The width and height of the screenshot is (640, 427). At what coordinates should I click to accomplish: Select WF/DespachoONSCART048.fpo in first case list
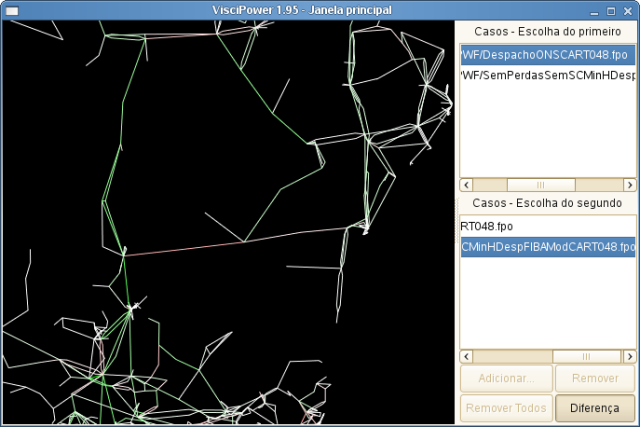[x=548, y=55]
